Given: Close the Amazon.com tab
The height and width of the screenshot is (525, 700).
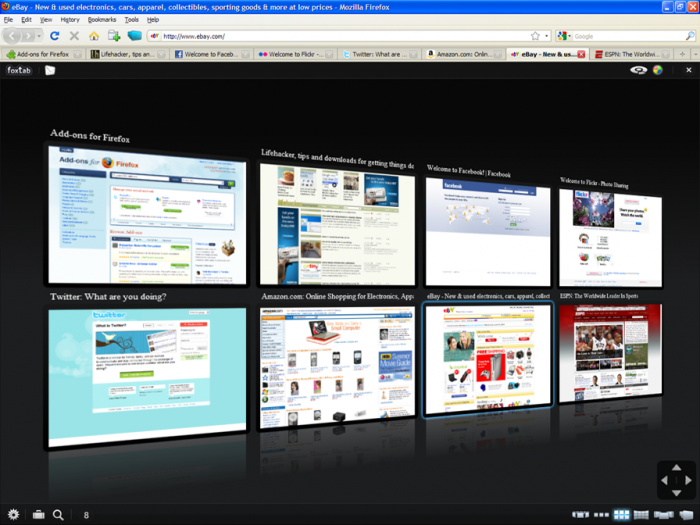Looking at the screenshot, I should click(x=497, y=54).
